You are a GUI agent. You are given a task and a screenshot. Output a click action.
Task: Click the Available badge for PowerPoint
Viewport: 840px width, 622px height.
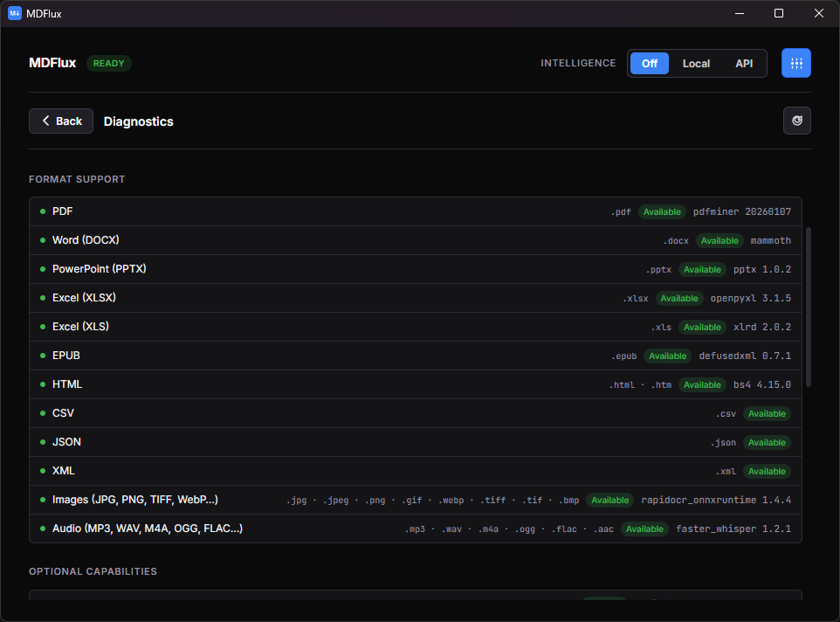[x=702, y=269]
